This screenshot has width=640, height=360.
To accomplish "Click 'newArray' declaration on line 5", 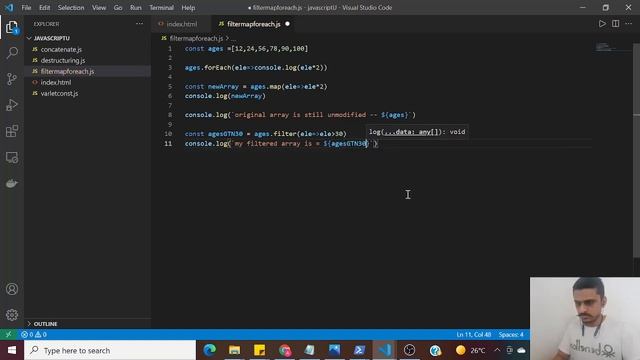I will tap(223, 87).
